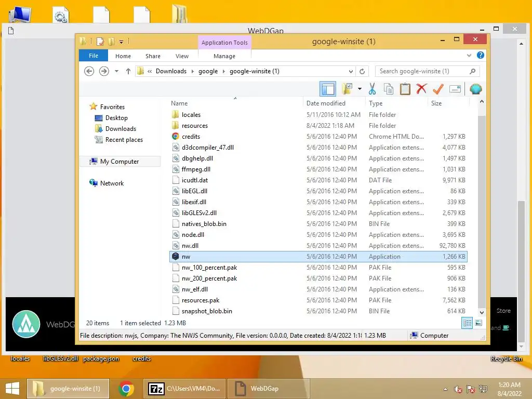The image size is (532, 399).
Task: Toggle the layout pane button in toolbar
Action: coord(328,89)
